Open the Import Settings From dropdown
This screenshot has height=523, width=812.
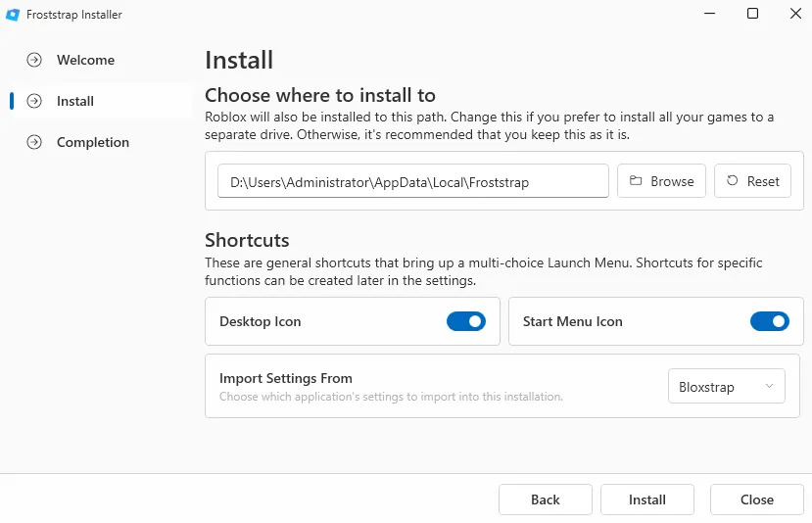[726, 386]
